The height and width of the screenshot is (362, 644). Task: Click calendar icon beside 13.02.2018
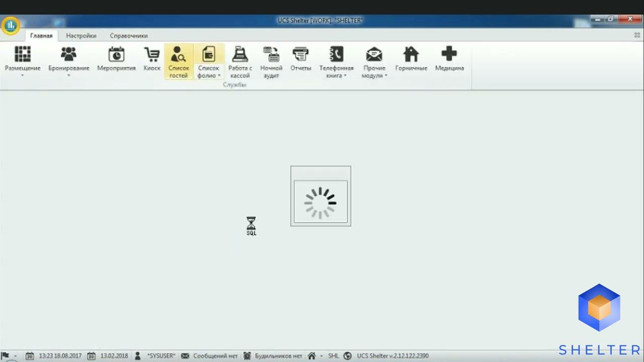click(x=92, y=355)
